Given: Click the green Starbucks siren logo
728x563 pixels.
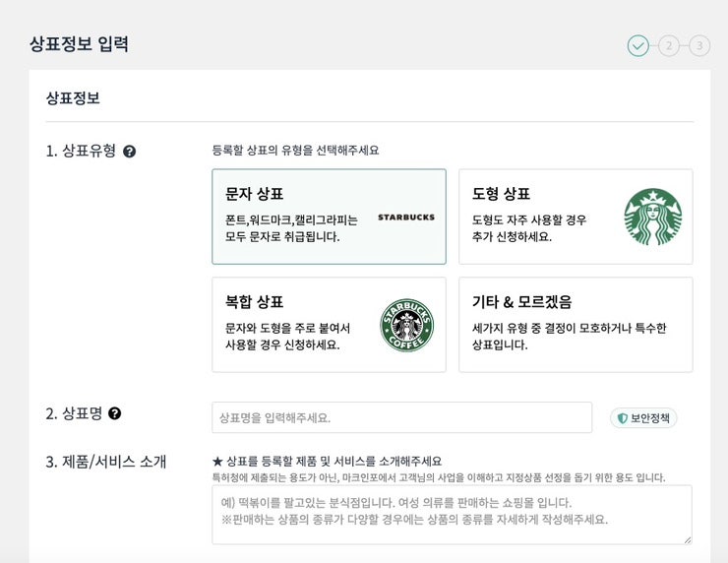Looking at the screenshot, I should point(652,217).
